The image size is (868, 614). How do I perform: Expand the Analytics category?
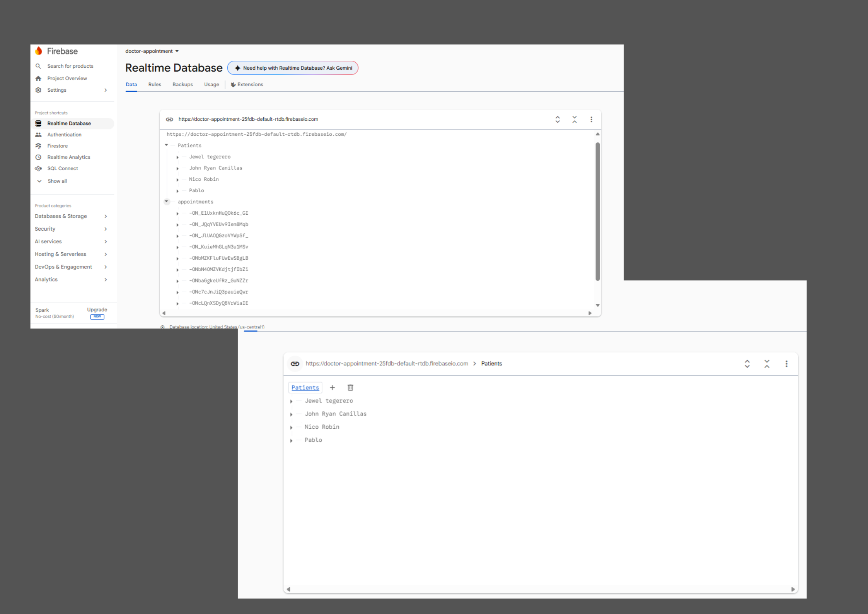106,280
